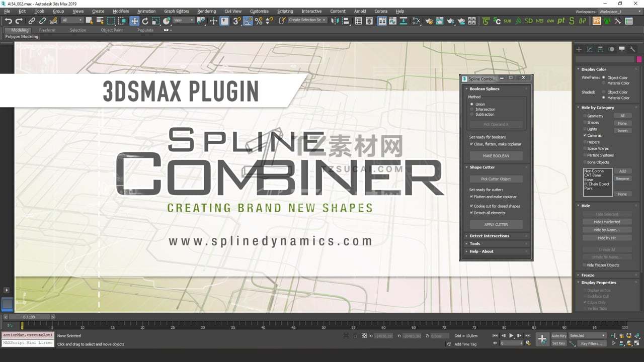Click Bind to Space Warp icon
Viewport: 644px width, 362px height.
(x=53, y=21)
